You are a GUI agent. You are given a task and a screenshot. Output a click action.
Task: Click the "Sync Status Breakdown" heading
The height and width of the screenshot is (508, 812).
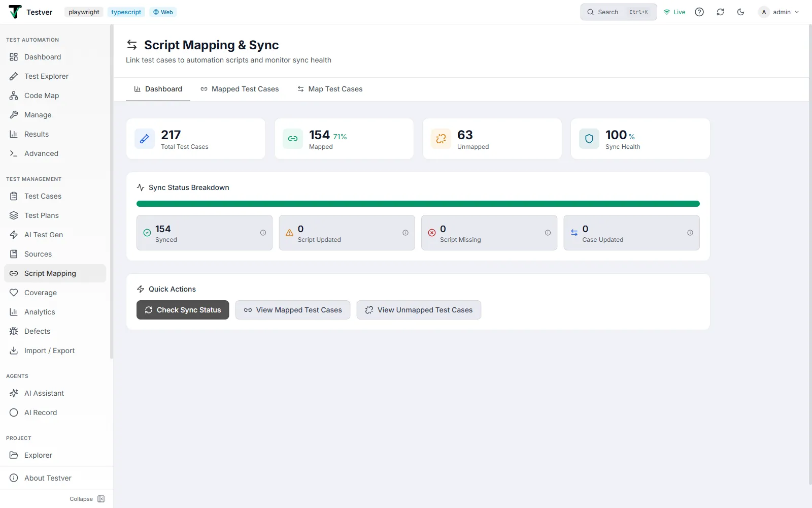click(189, 187)
